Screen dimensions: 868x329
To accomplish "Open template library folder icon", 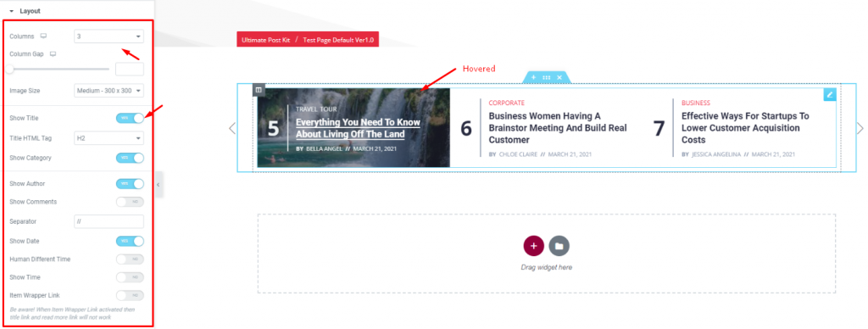I will [x=559, y=245].
